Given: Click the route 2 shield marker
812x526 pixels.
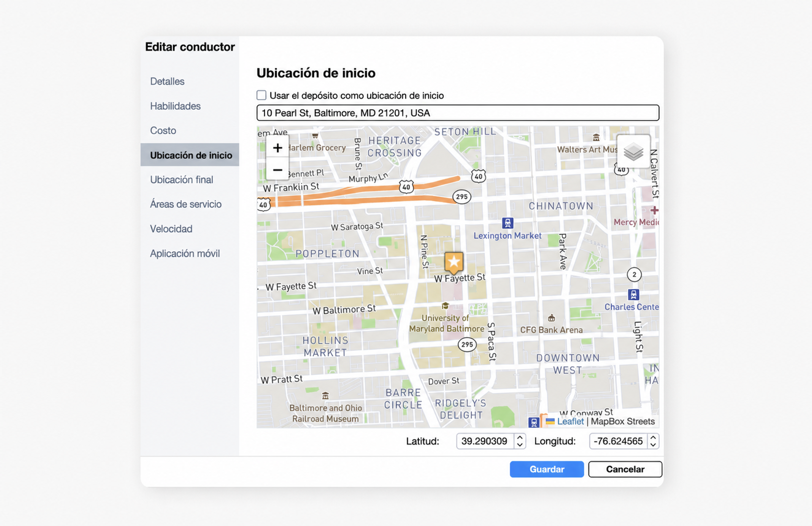Looking at the screenshot, I should click(634, 274).
